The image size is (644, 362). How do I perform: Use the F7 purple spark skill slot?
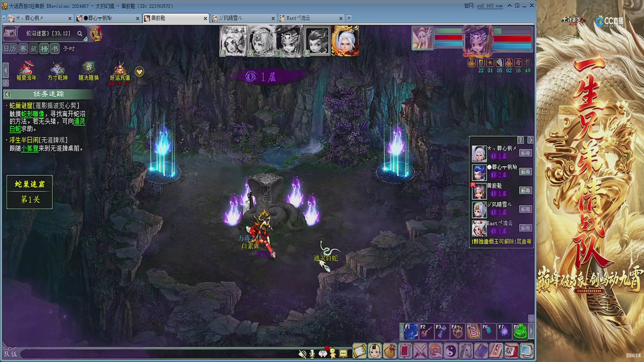pos(504,331)
